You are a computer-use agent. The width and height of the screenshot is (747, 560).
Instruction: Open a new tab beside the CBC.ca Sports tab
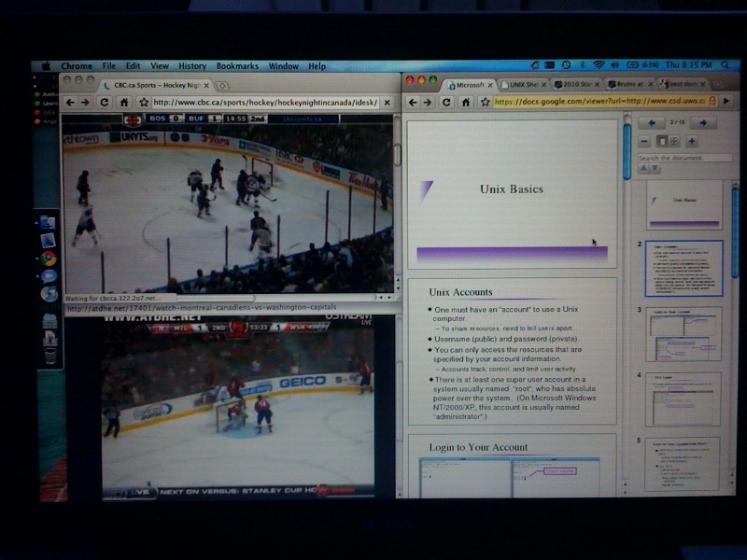point(222,86)
